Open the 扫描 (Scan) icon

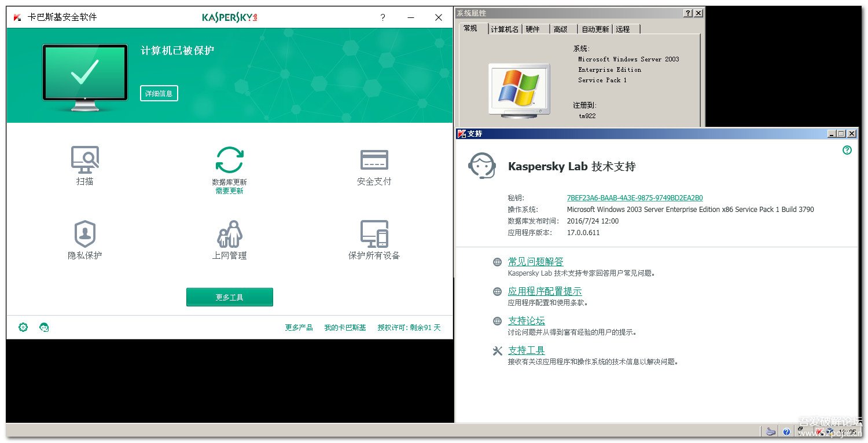click(85, 160)
